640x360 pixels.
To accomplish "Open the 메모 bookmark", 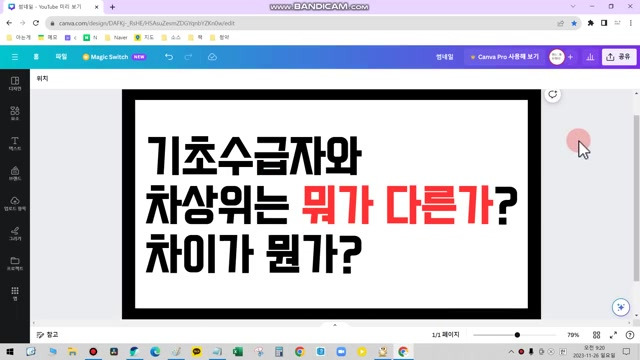I will click(x=48, y=38).
